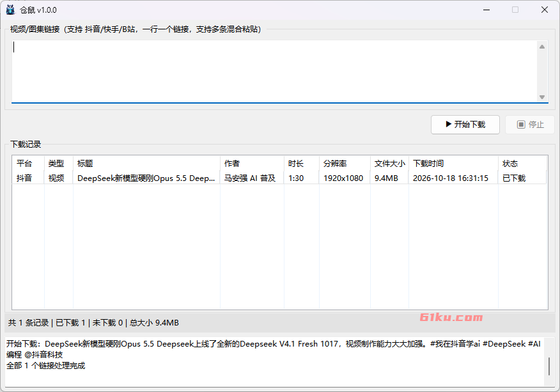The image size is (560, 392).
Task: Select the 2026-10-18 16:31:15 download time cell
Action: point(453,178)
